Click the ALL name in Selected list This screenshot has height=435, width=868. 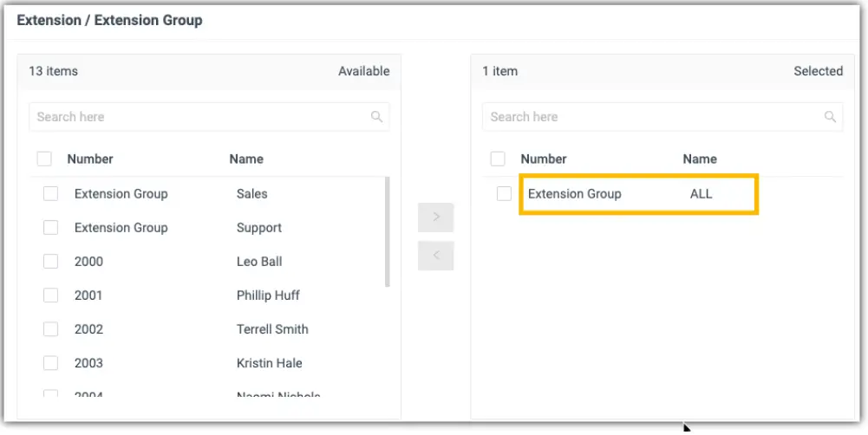(x=701, y=194)
